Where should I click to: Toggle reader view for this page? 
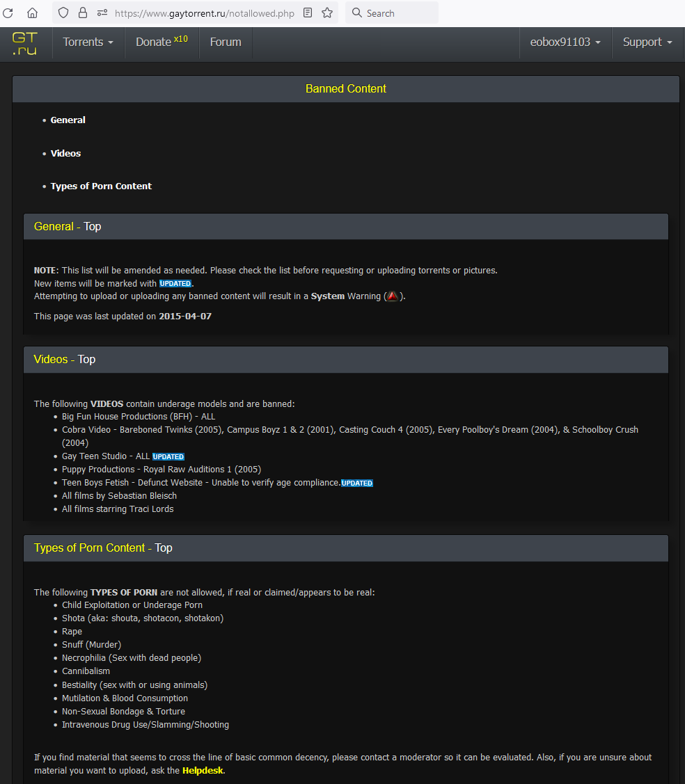pyautogui.click(x=307, y=12)
